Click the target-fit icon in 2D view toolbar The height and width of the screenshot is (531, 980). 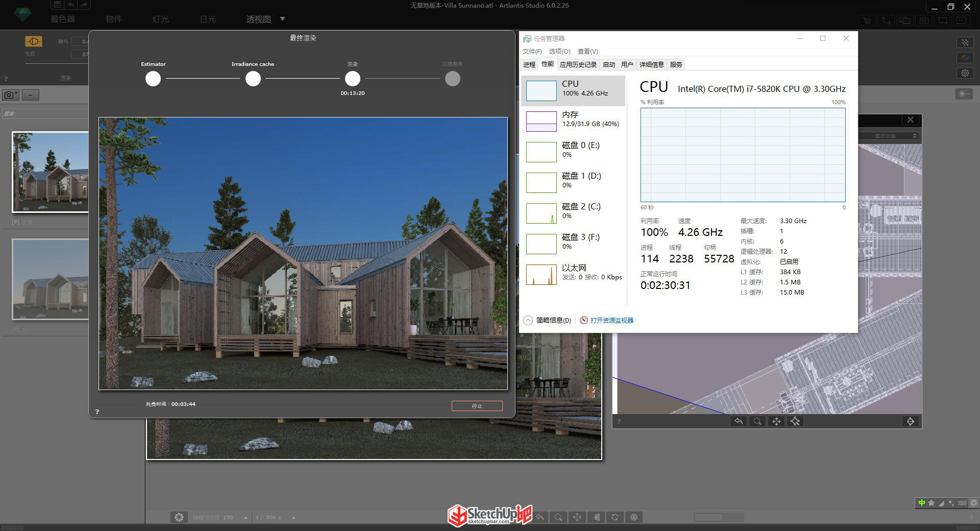coord(795,421)
